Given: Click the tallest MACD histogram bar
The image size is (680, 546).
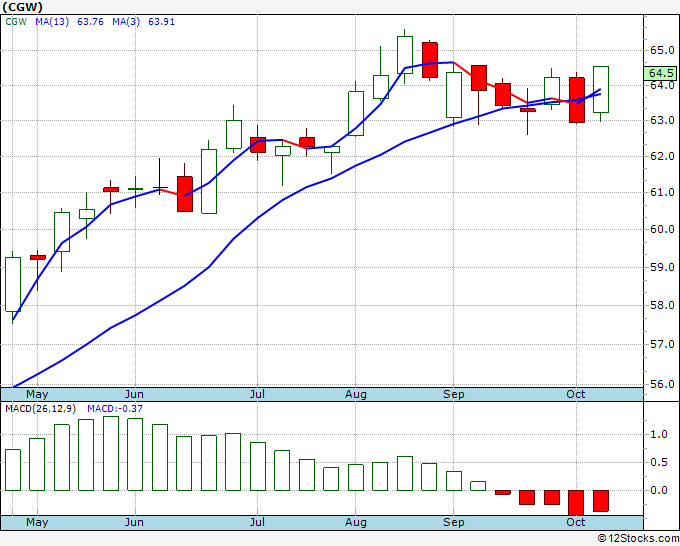Looking at the screenshot, I should click(x=111, y=454).
